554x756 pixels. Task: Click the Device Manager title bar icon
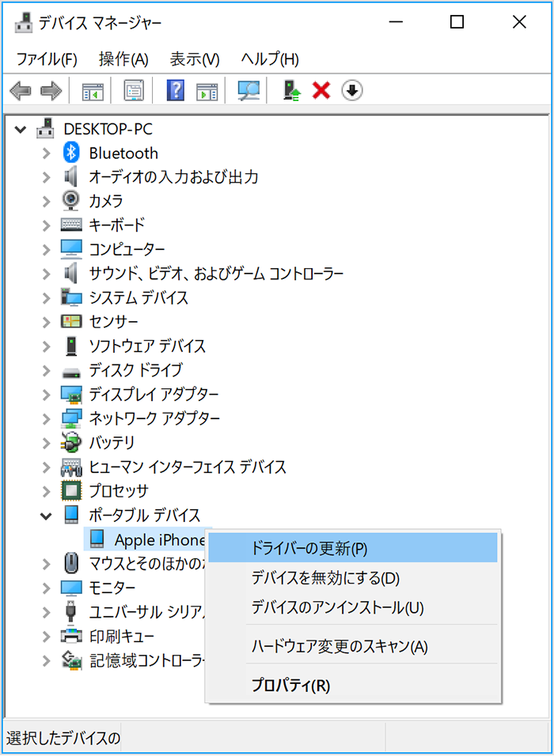(x=23, y=22)
